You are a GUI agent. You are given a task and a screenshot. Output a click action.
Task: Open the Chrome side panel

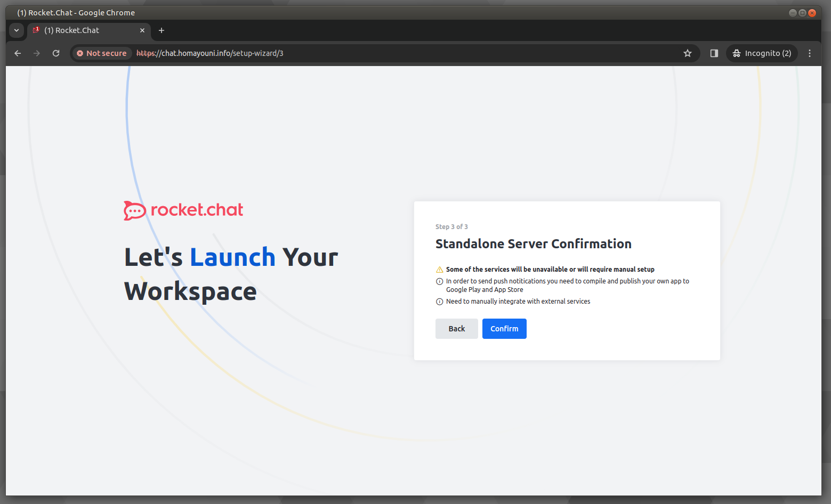coord(714,53)
